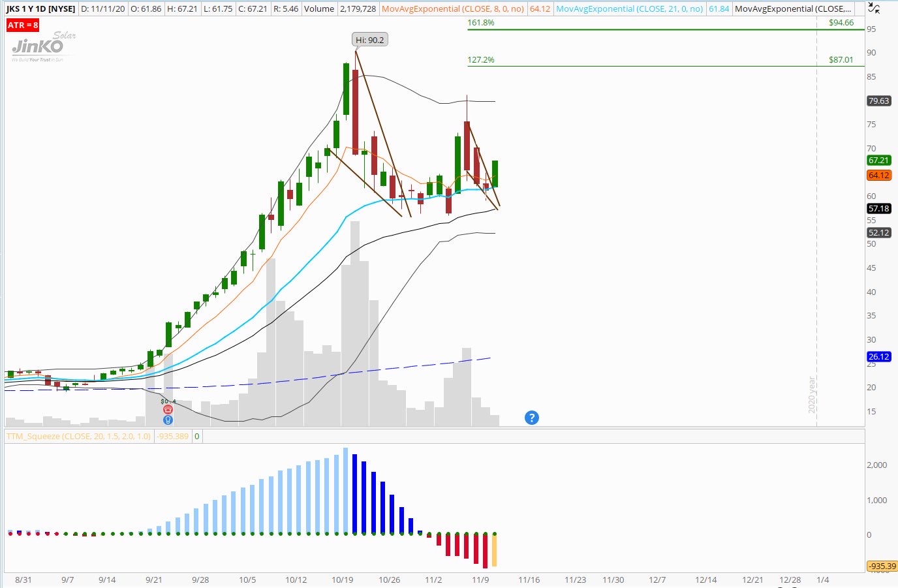Select the 161.8% Fibonacci level label
Image resolution: width=898 pixels, height=588 pixels.
pos(481,23)
